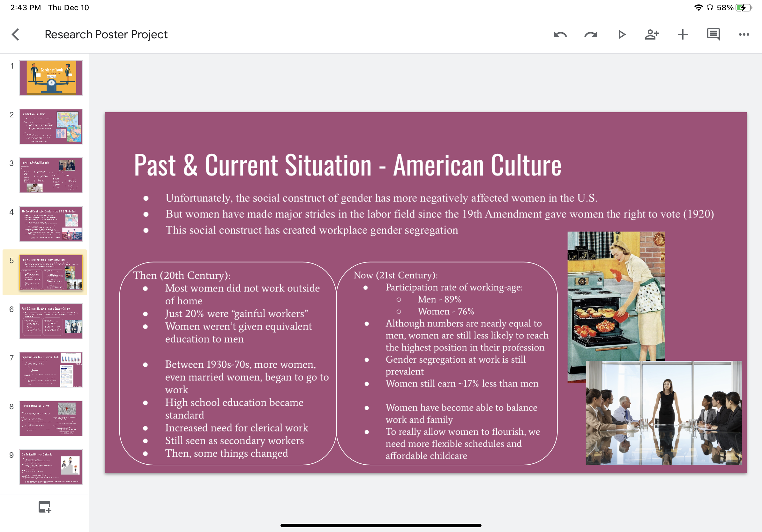Redo the last action
The width and height of the screenshot is (762, 532).
pyautogui.click(x=591, y=34)
